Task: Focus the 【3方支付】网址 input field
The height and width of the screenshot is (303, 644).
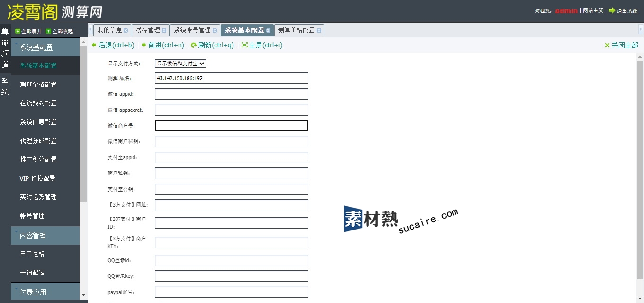Action: [x=232, y=205]
